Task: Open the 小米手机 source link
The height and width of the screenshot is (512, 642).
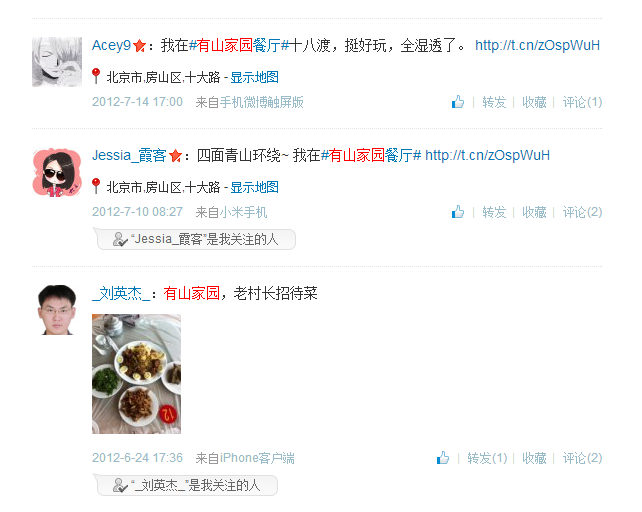Action: click(x=243, y=212)
